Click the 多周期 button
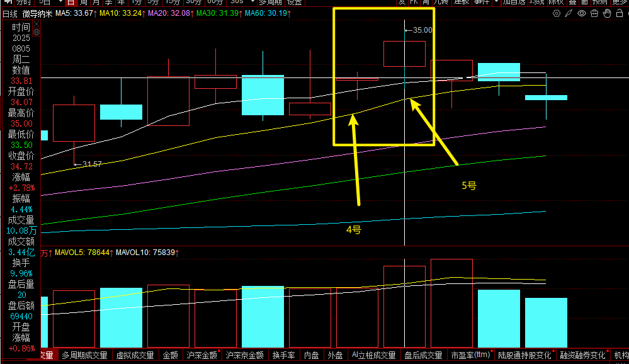The height and width of the screenshot is (364, 629). (x=271, y=3)
